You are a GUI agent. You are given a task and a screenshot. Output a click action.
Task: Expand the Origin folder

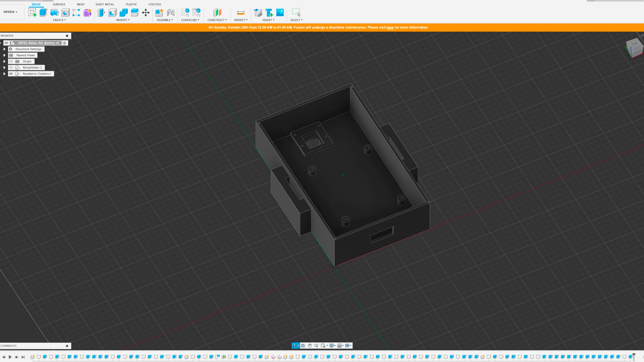[4, 61]
